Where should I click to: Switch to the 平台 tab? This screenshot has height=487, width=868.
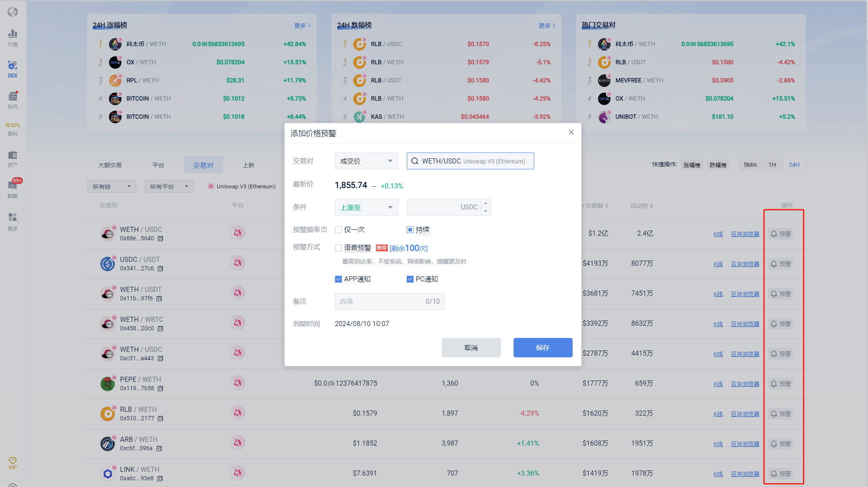[x=158, y=165]
